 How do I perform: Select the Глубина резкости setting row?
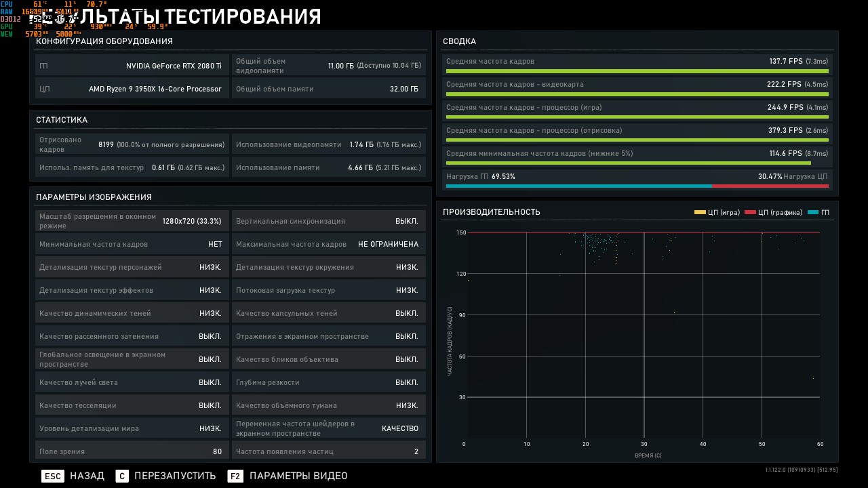pos(329,382)
